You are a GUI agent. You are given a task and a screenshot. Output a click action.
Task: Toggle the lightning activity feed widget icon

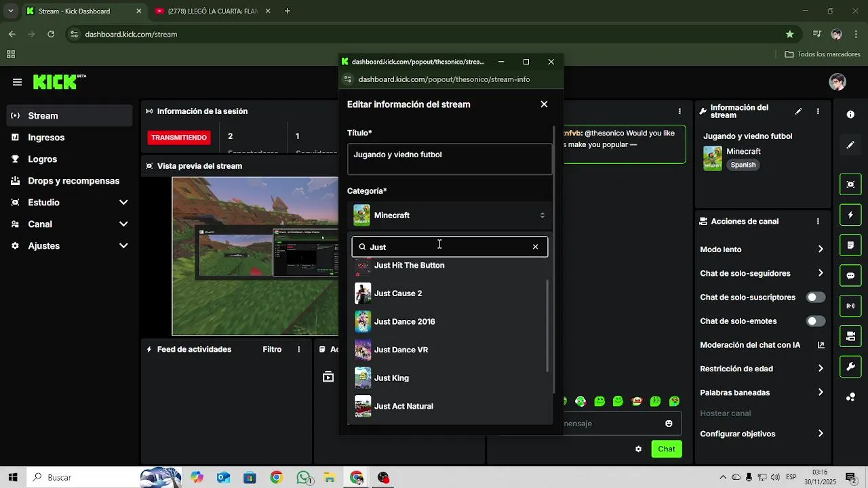(850, 215)
